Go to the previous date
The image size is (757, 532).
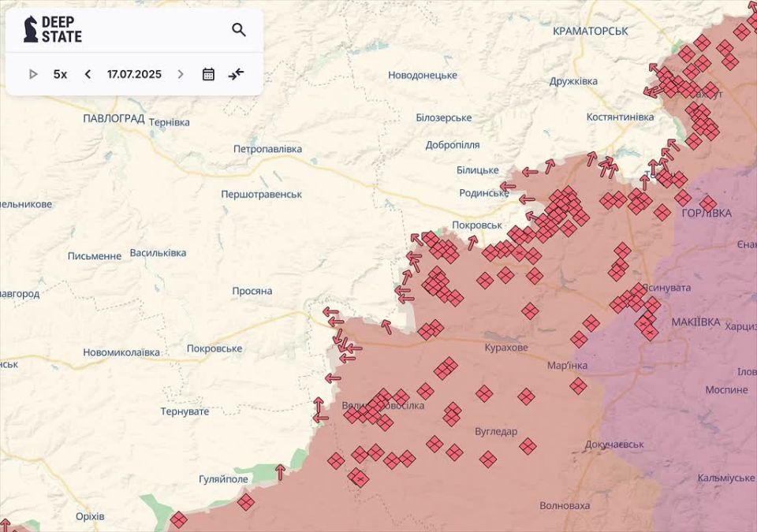[x=88, y=74]
